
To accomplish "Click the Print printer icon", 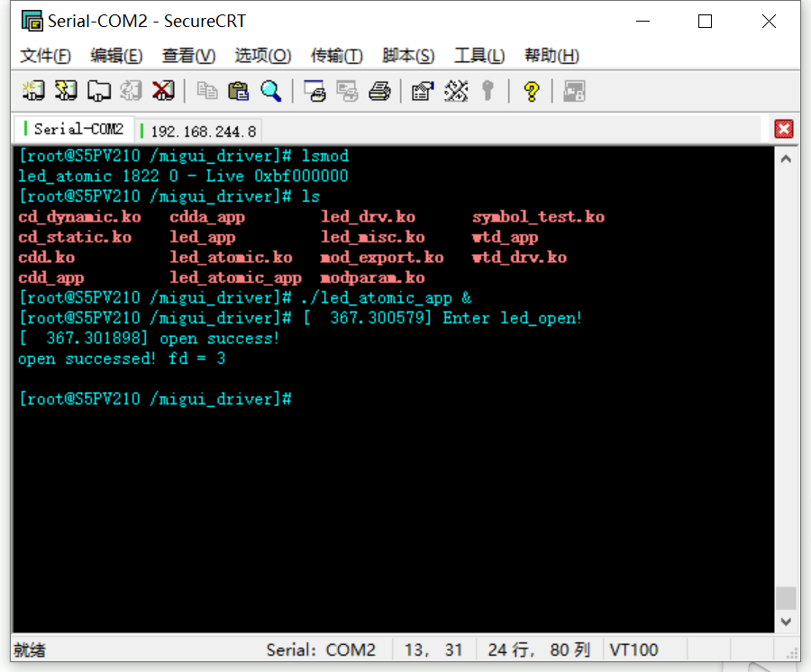I will 379,91.
